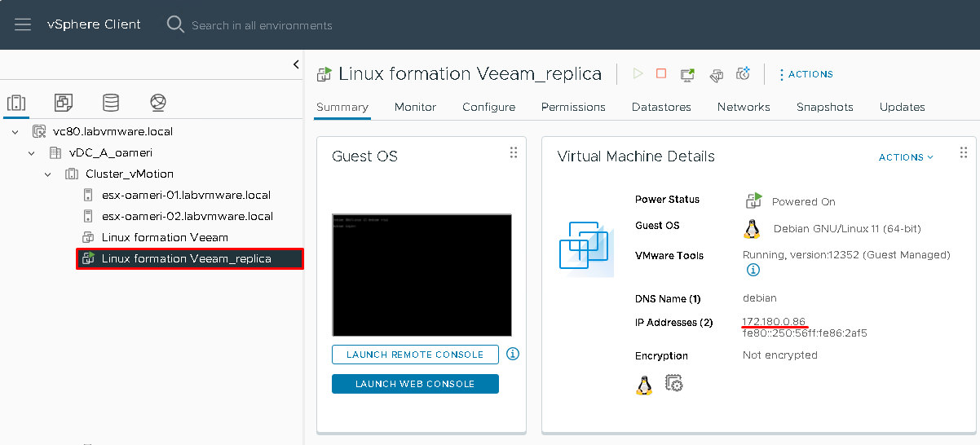Open the Updates tab
Screen dimensions: 980x445
[x=903, y=107]
